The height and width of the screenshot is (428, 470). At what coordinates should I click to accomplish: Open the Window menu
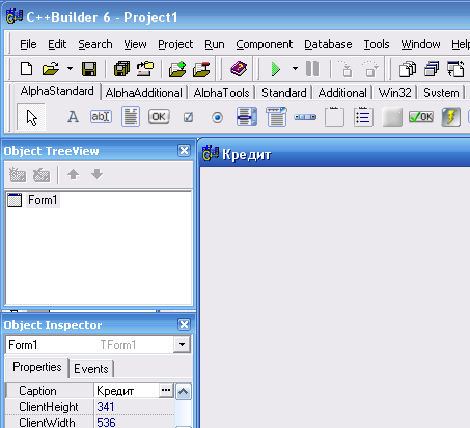(421, 44)
